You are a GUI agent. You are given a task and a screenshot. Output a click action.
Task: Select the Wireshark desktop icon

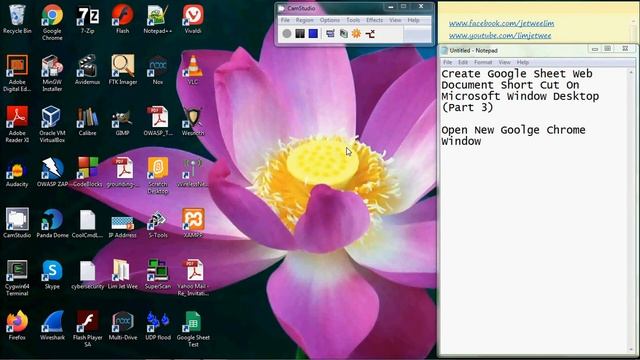point(52,326)
